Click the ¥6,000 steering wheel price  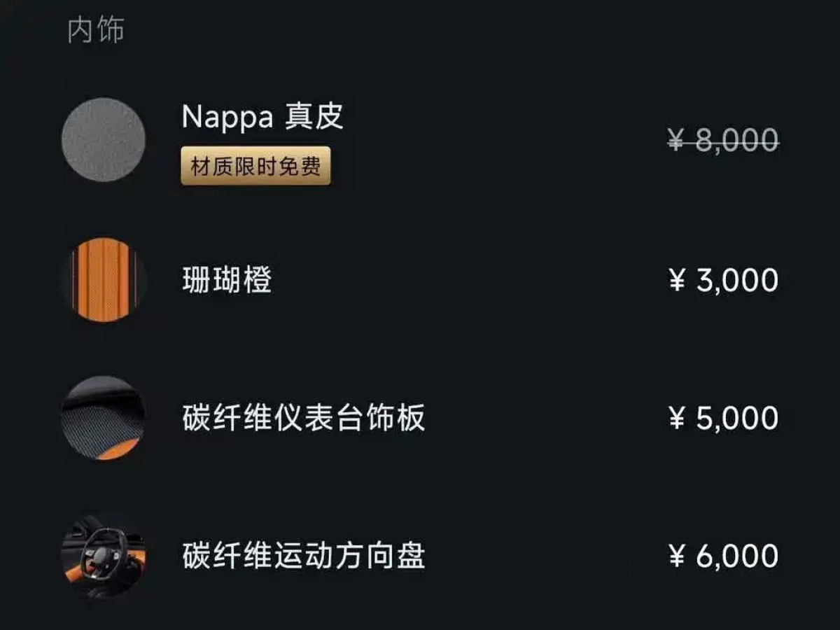coord(722,558)
